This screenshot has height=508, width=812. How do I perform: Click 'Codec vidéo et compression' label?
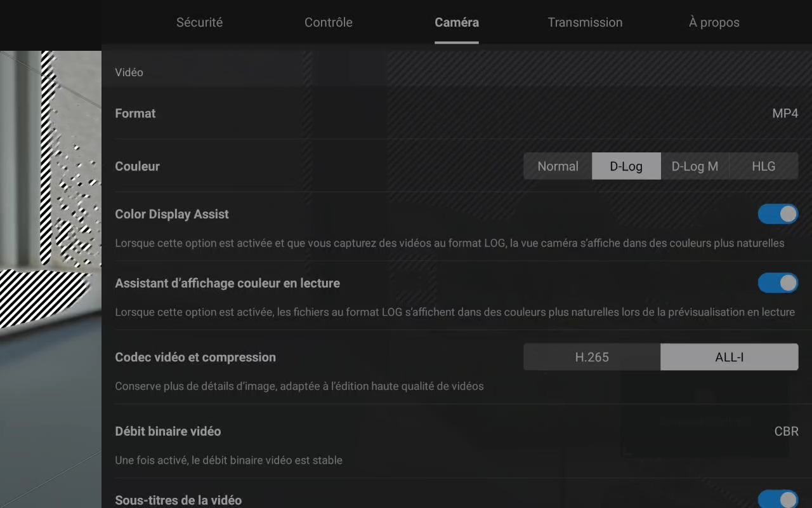(195, 357)
